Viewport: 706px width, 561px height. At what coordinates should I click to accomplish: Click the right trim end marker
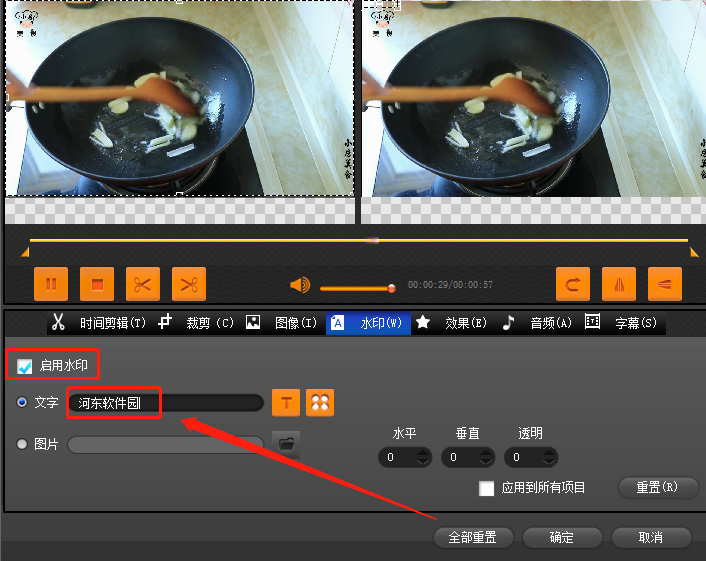pyautogui.click(x=694, y=252)
